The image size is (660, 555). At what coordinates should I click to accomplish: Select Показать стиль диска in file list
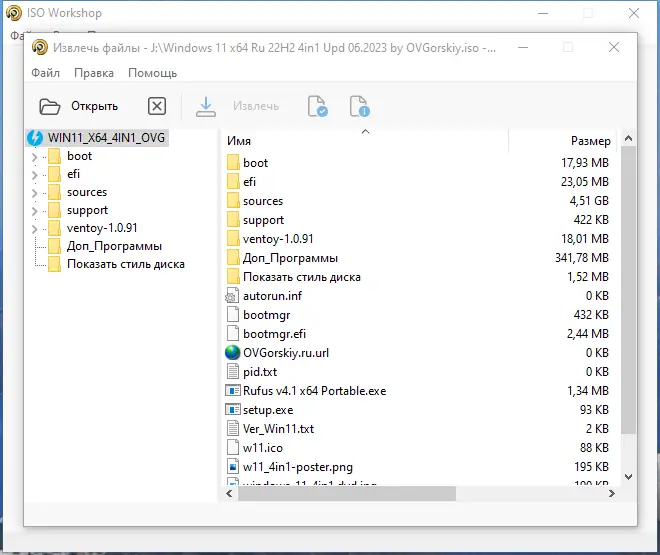pos(302,277)
